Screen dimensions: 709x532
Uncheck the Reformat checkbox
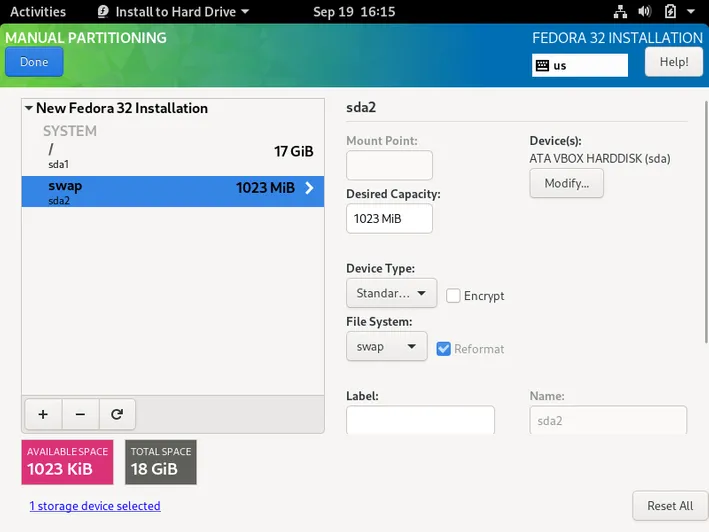(444, 349)
